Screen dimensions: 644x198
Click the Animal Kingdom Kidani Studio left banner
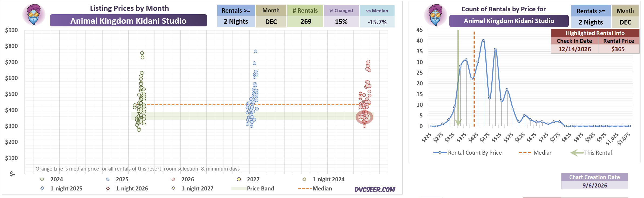(128, 21)
